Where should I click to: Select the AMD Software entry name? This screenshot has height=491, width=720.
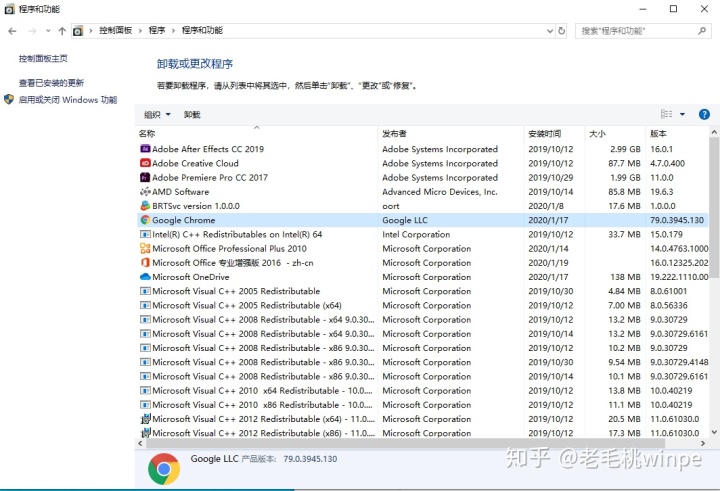(x=180, y=192)
